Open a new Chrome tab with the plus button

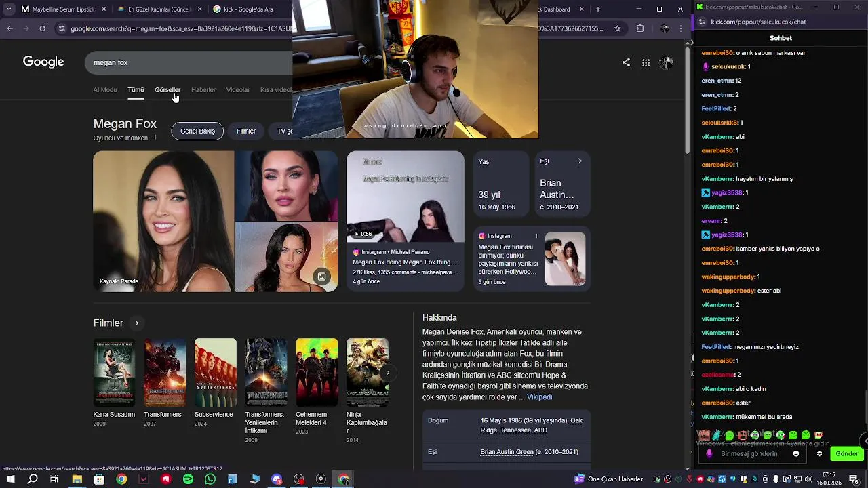coord(597,9)
